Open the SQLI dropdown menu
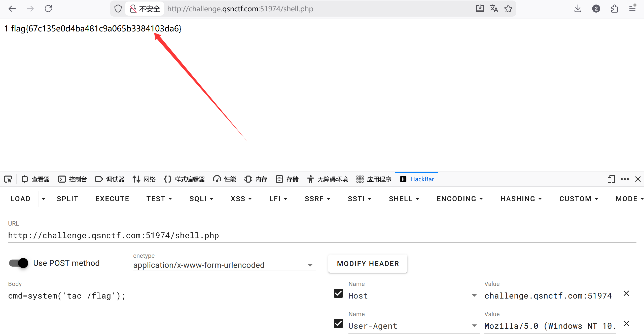 click(x=201, y=199)
